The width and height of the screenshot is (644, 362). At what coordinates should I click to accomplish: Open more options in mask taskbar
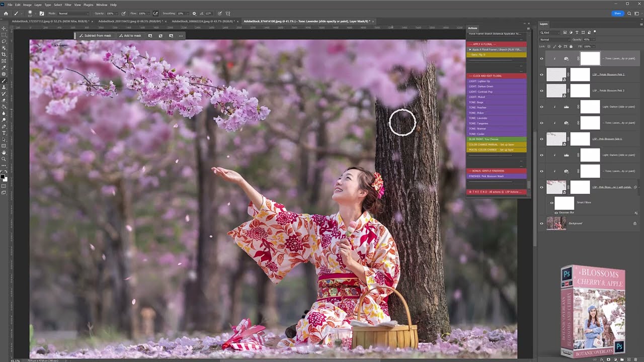pyautogui.click(x=181, y=36)
